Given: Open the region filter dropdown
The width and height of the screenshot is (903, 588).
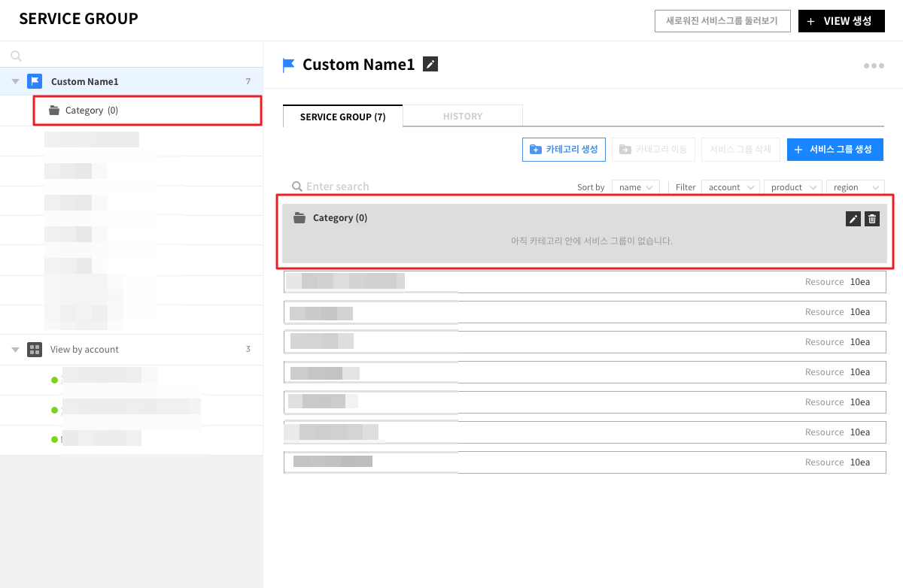Looking at the screenshot, I should [855, 187].
